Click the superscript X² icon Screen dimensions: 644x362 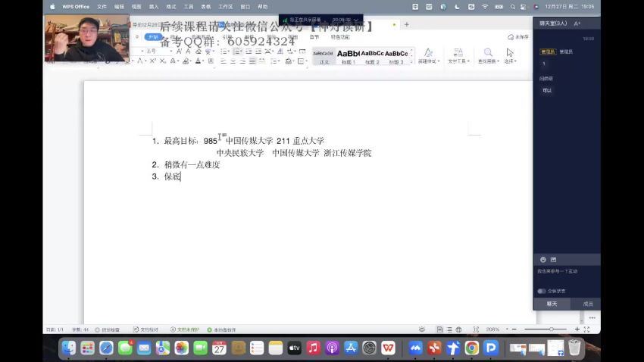152,61
